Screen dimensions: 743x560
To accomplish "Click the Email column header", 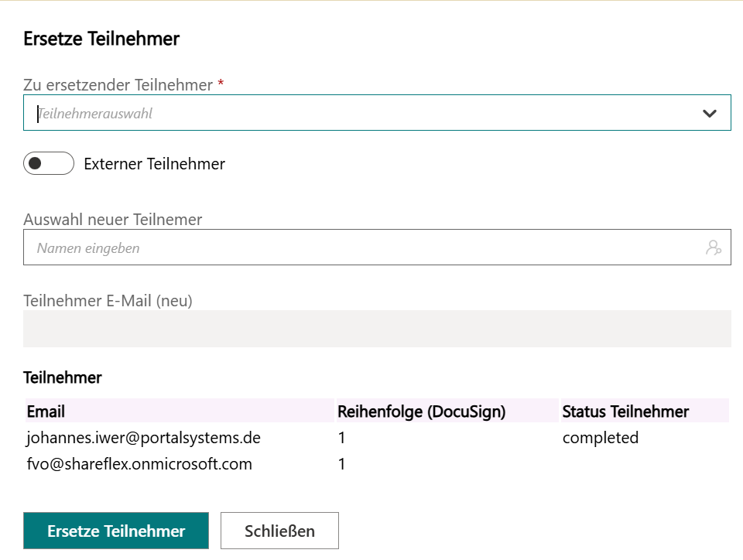I will tap(46, 411).
